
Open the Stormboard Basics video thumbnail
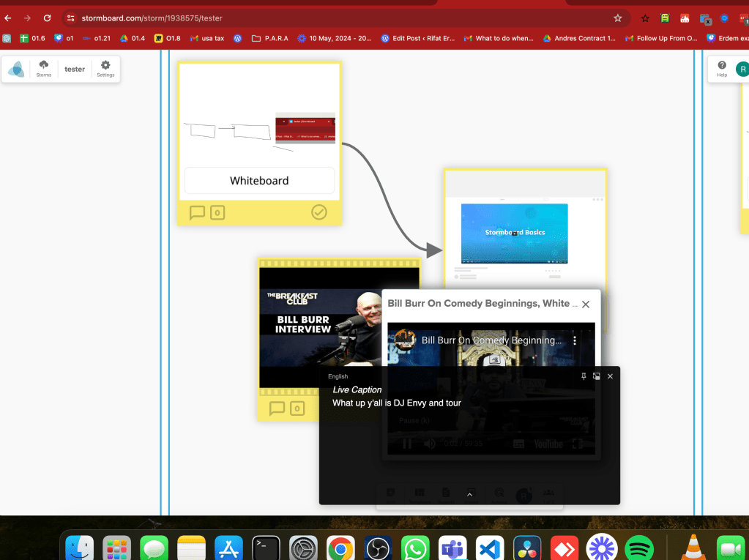click(515, 234)
